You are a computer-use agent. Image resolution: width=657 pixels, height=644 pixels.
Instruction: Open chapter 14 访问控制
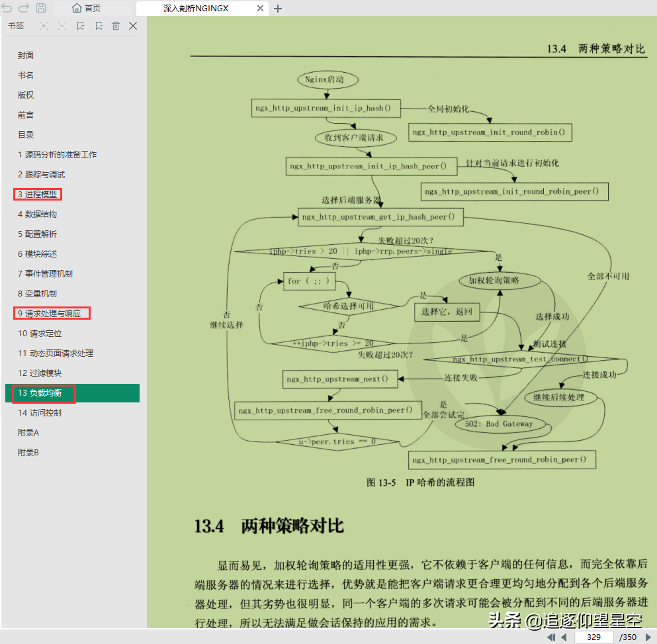[x=40, y=413]
